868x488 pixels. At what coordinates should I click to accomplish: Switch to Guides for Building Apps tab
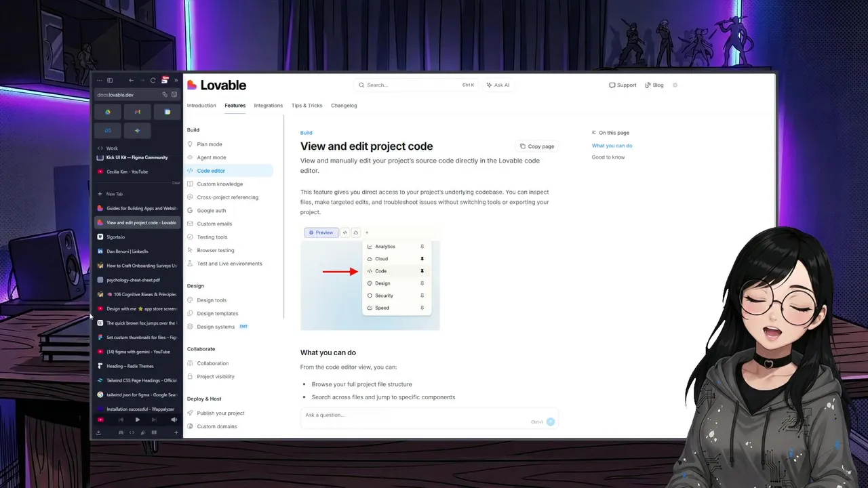click(x=138, y=208)
